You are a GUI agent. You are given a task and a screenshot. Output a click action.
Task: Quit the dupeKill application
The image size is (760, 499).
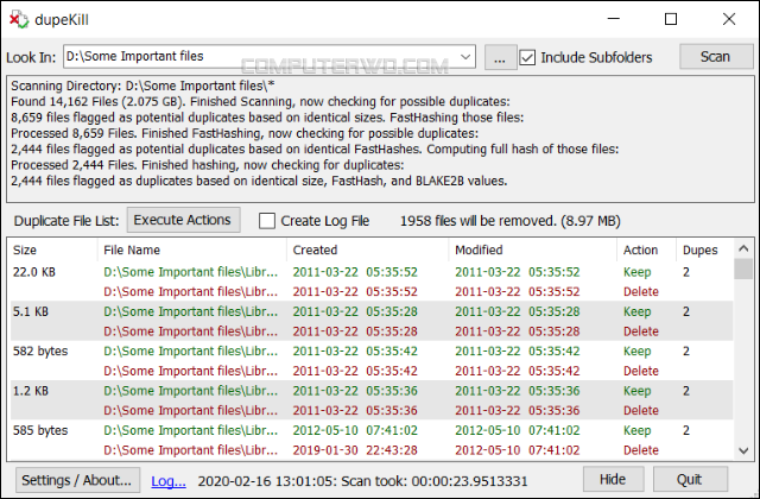pos(690,479)
